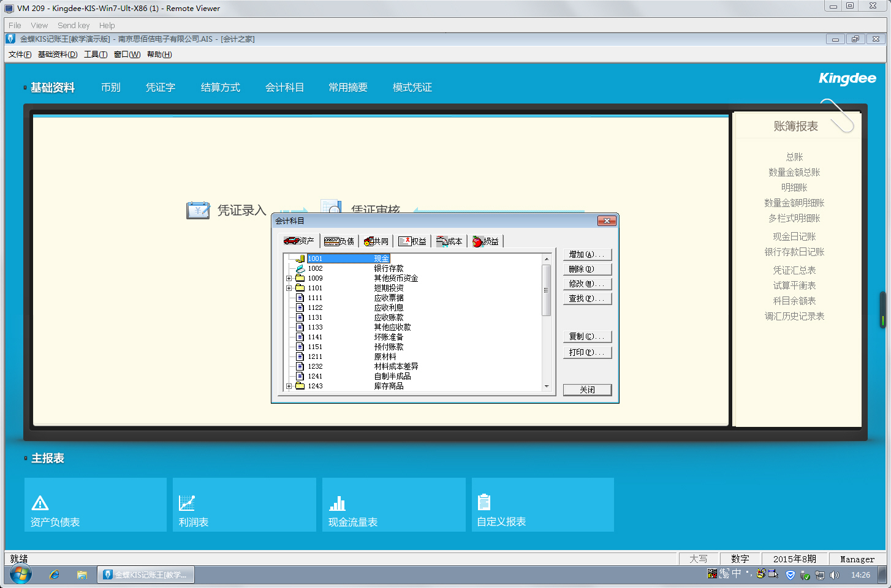Open the 凭证字 link in top navigation
Viewport: 891px width, 588px height.
(x=161, y=88)
